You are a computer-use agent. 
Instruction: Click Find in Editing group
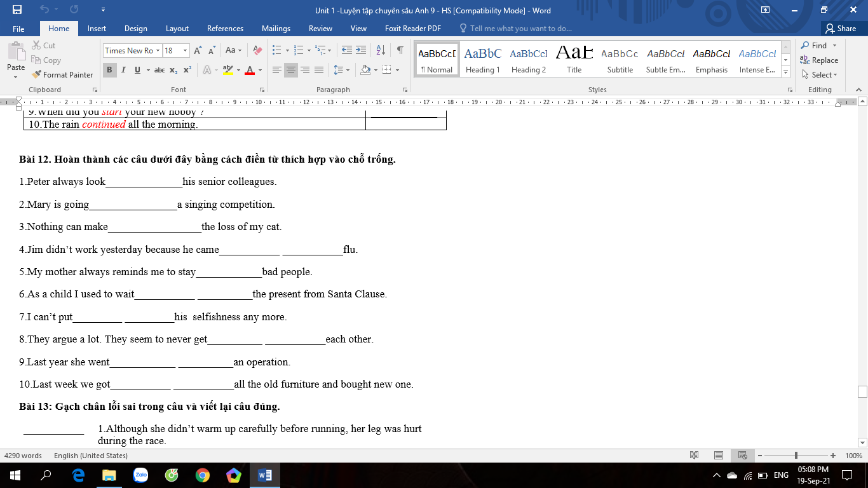tap(815, 46)
